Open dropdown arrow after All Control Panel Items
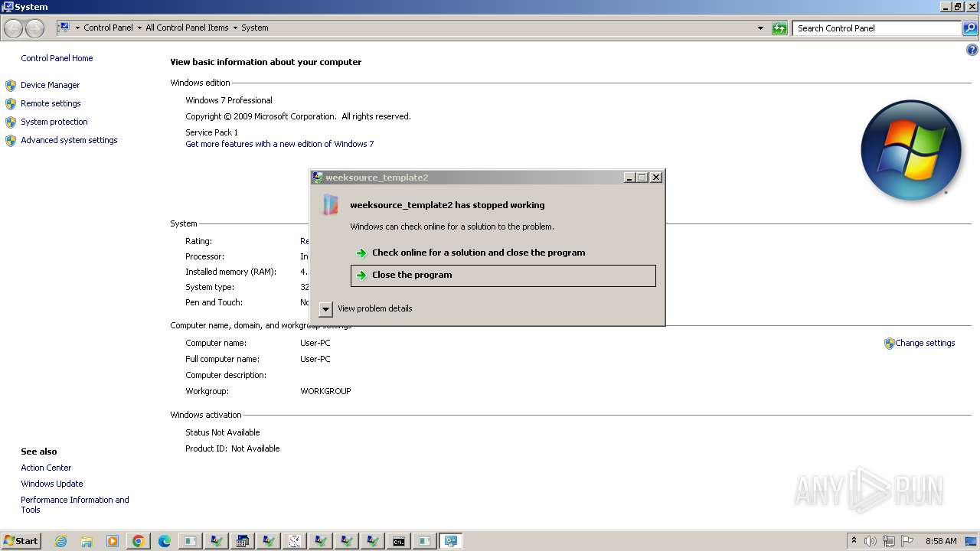Screen dimensions: 980x551 (235, 28)
